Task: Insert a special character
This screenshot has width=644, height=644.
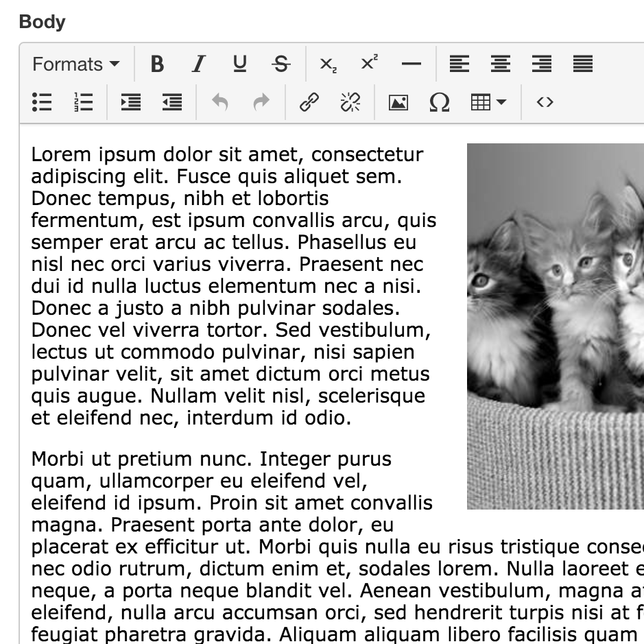Action: pyautogui.click(x=440, y=103)
